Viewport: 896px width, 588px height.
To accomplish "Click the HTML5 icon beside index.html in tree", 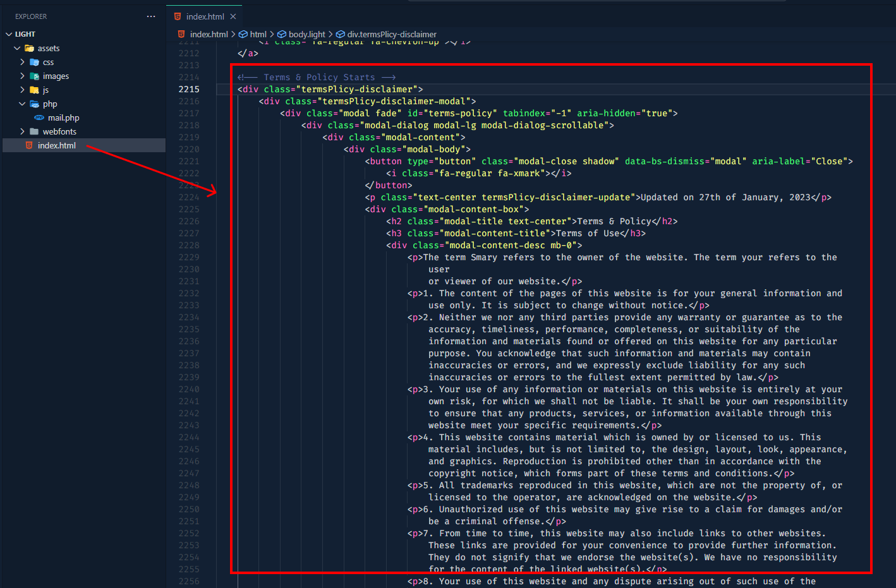I will pyautogui.click(x=29, y=145).
